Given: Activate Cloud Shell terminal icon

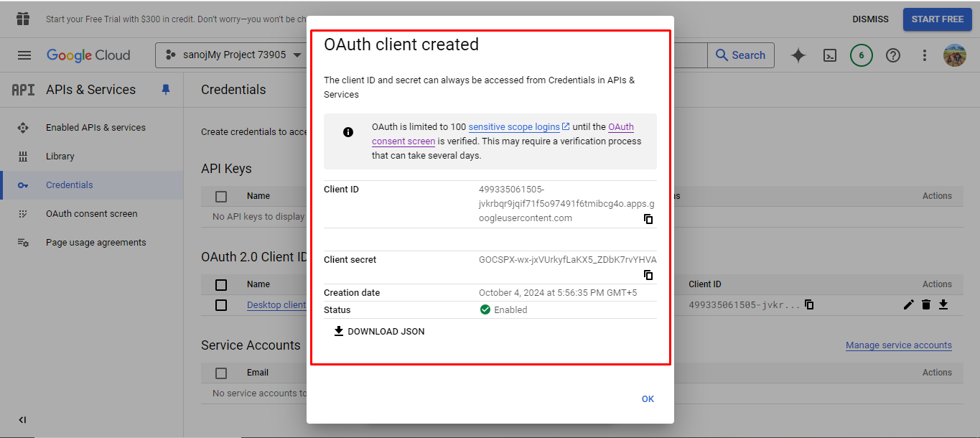Looking at the screenshot, I should point(830,55).
